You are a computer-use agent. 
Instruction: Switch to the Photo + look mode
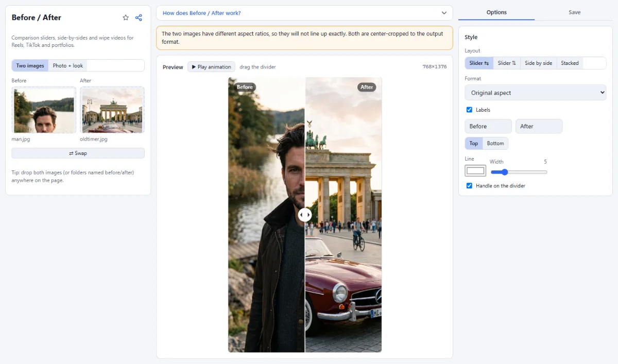(x=67, y=65)
